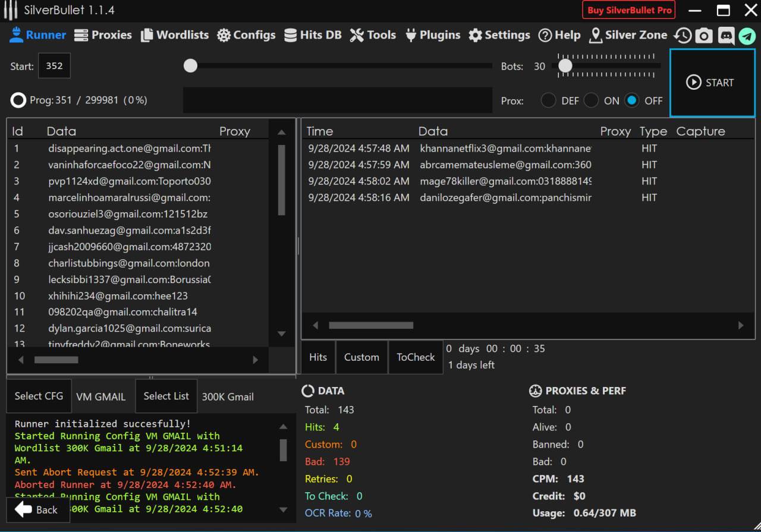Screen dimensions: 761x532
Task: Click the Select CFG button
Action: click(x=39, y=396)
